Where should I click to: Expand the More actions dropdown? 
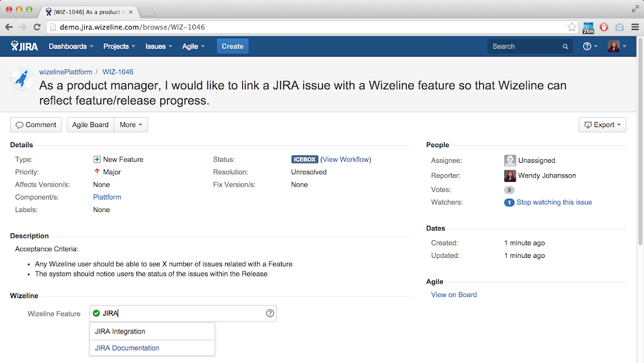pos(131,125)
